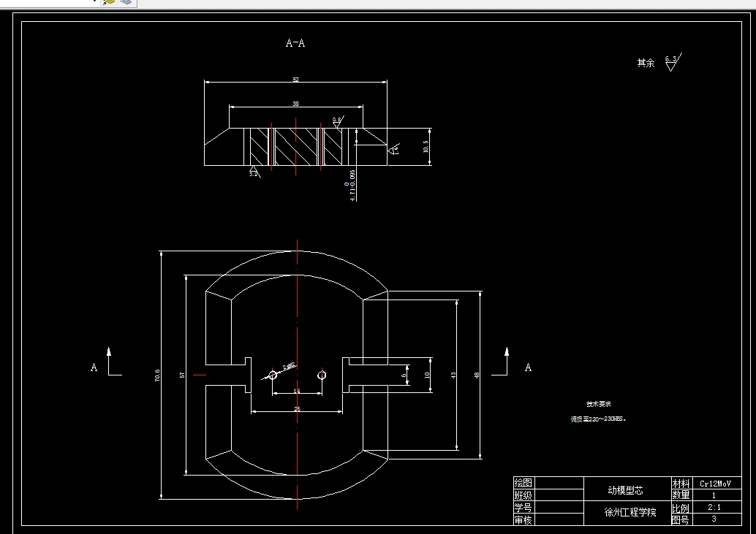Click the left section marker letter A
The image size is (756, 534).
pos(94,367)
